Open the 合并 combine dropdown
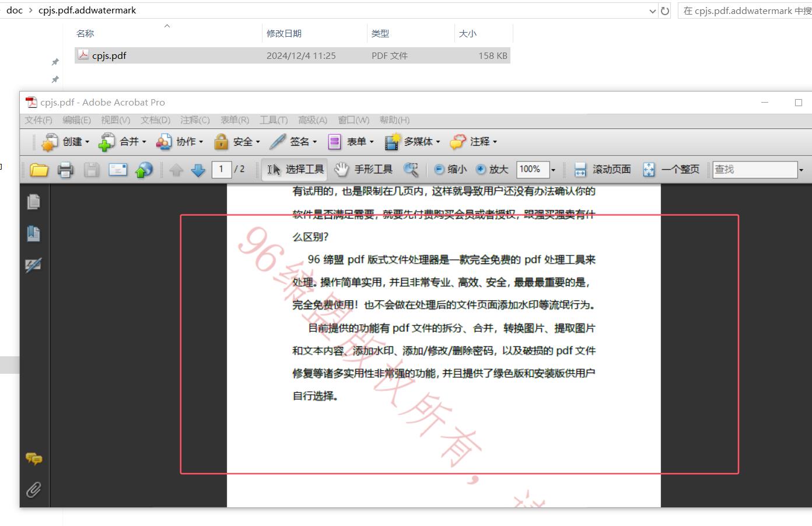Screen dimensions: 812x526 click(122, 142)
